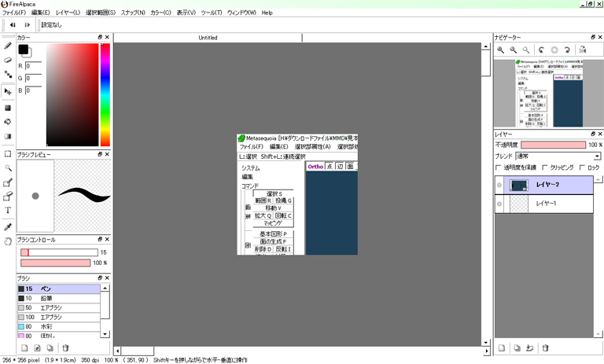This screenshot has height=364, width=604.
Task: Pick a hue from the rainbow strip
Action: click(105, 95)
